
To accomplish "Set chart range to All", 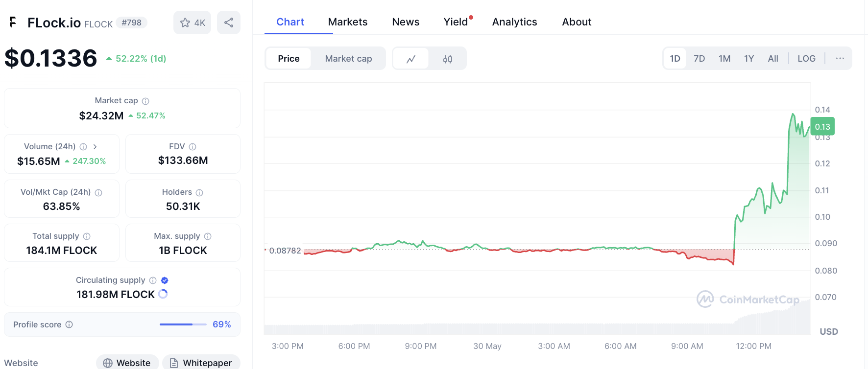I will click(773, 59).
